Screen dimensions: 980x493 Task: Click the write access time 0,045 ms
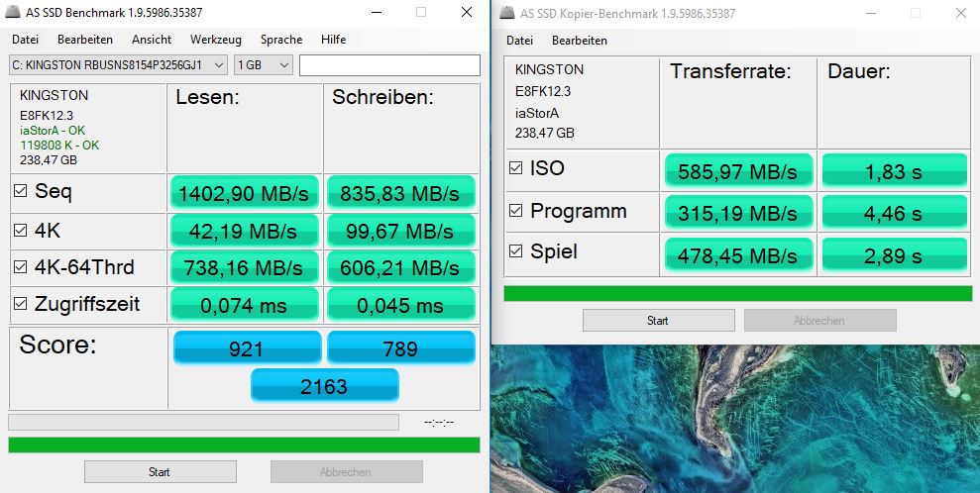(400, 305)
